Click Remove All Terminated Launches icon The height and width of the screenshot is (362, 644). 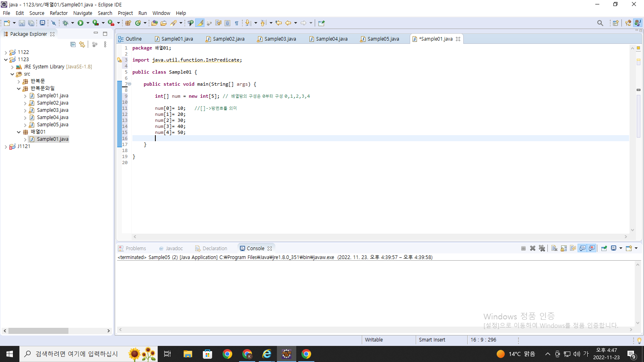tap(542, 248)
